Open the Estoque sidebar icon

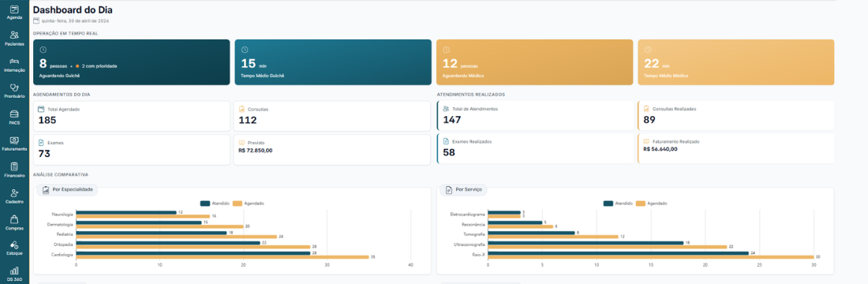[14, 245]
